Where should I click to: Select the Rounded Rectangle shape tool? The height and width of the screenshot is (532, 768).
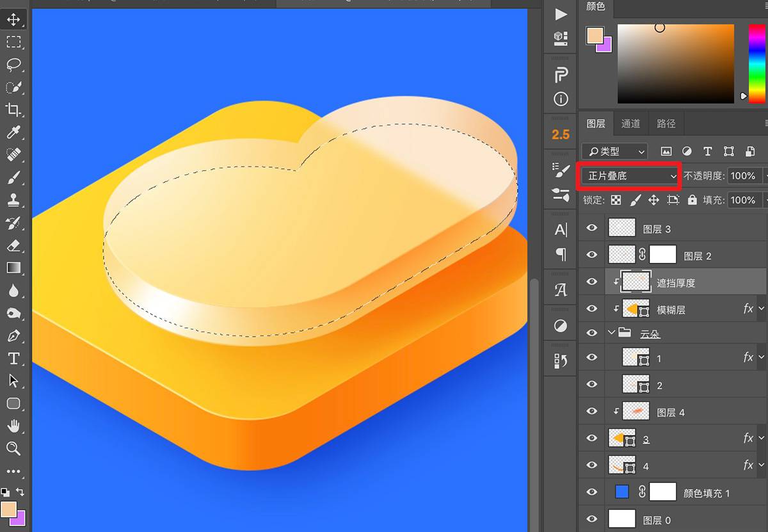coord(13,403)
